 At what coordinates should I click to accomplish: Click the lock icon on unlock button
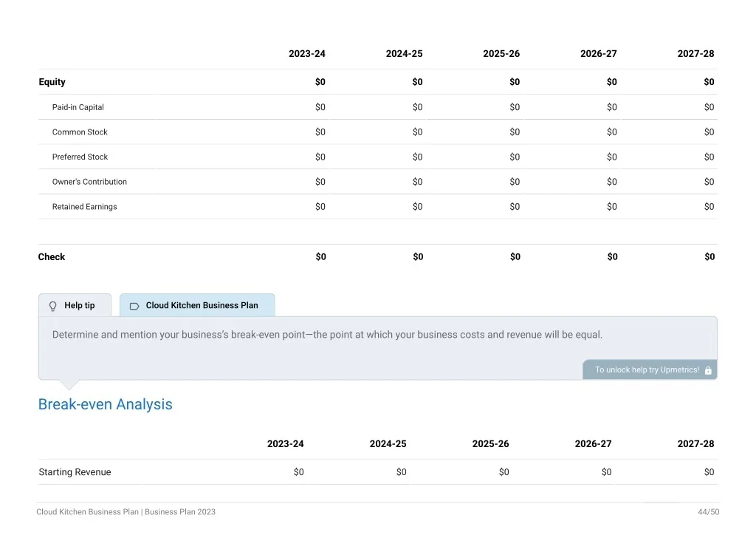[x=708, y=370]
